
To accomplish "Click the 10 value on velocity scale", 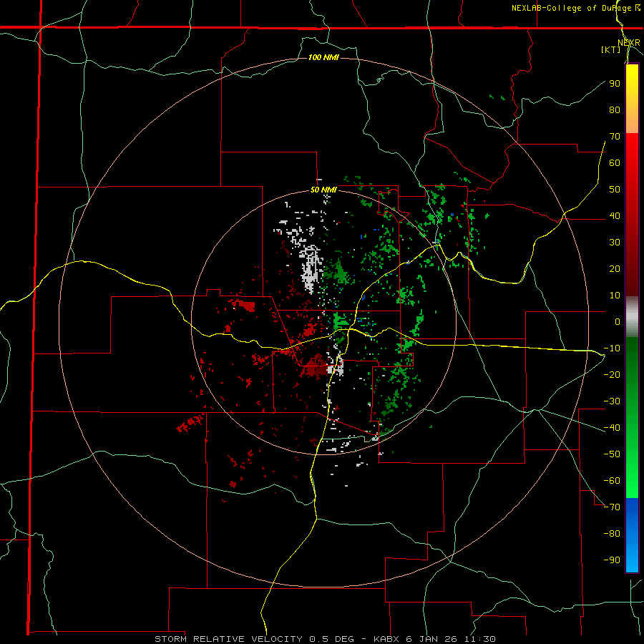I will (615, 296).
